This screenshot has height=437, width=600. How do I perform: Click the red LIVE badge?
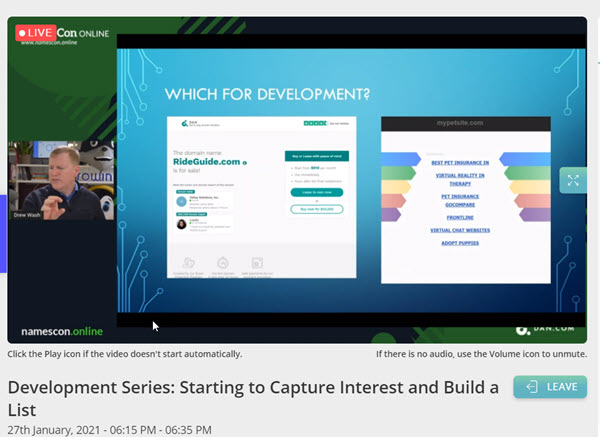click(x=36, y=33)
